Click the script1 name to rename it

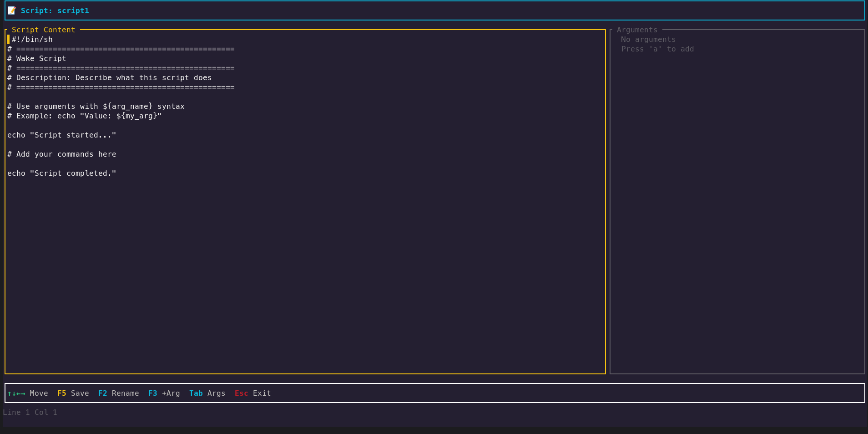coord(73,10)
